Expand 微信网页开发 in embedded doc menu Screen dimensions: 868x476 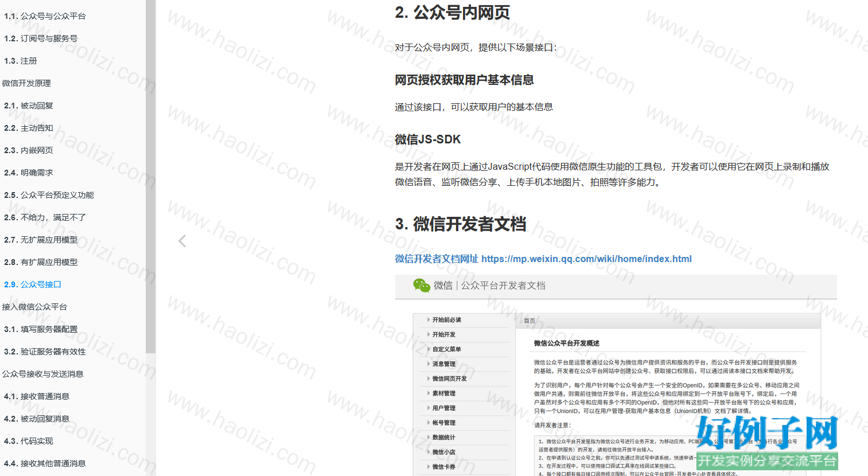coord(450,379)
